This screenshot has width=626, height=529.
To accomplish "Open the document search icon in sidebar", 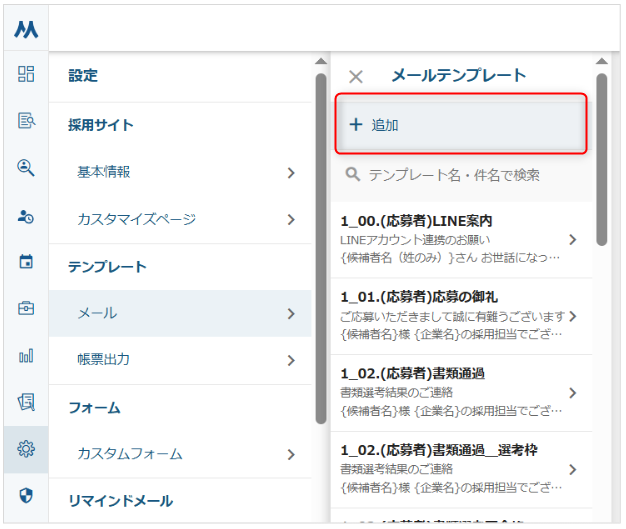I will [x=26, y=121].
